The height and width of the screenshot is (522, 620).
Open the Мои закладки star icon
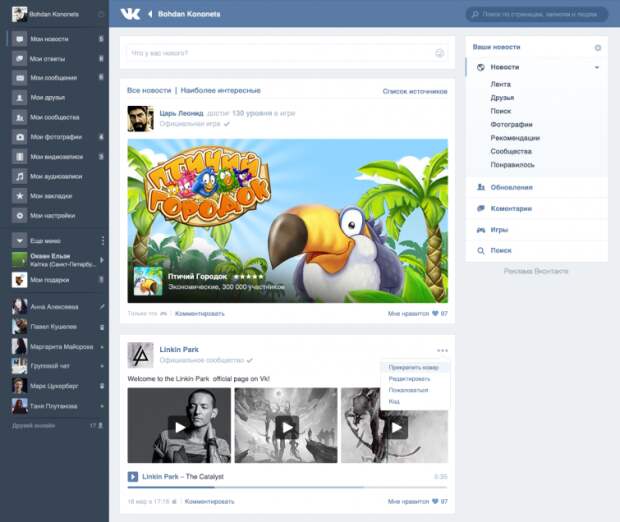(x=19, y=196)
